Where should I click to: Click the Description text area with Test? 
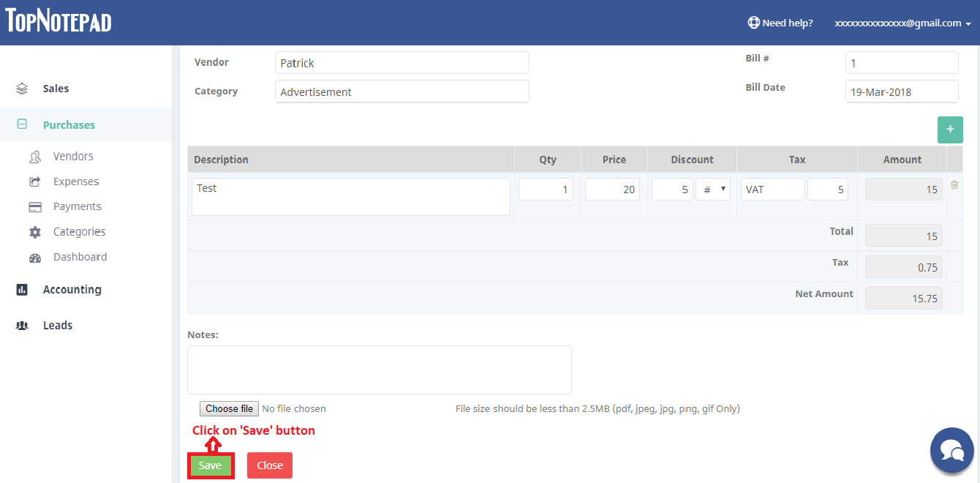[351, 197]
